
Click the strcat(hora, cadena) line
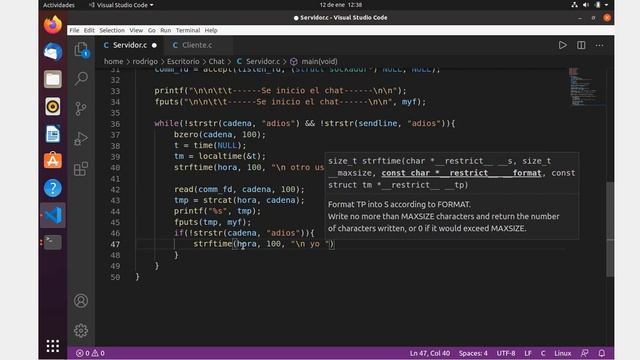[x=239, y=200]
